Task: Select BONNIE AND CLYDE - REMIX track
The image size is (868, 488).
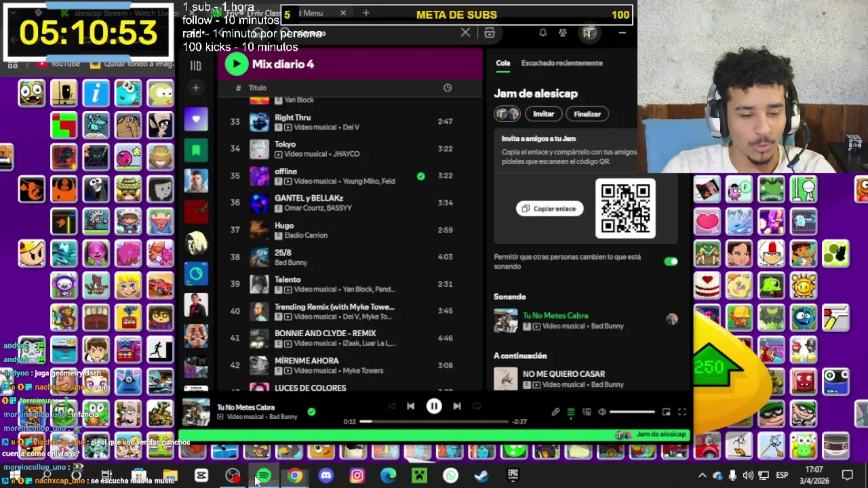Action: 350,338
